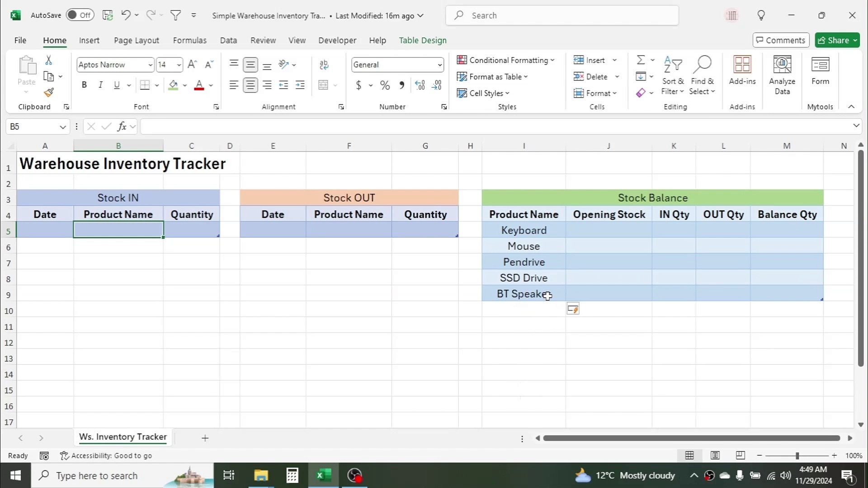This screenshot has width=868, height=488.
Task: Toggle the AutoSave switch
Action: tap(80, 15)
